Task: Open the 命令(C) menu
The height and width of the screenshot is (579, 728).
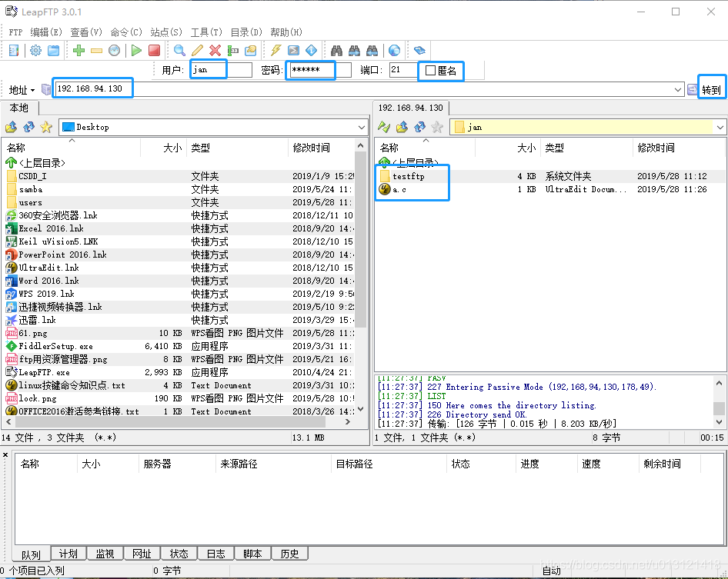Action: tap(126, 32)
